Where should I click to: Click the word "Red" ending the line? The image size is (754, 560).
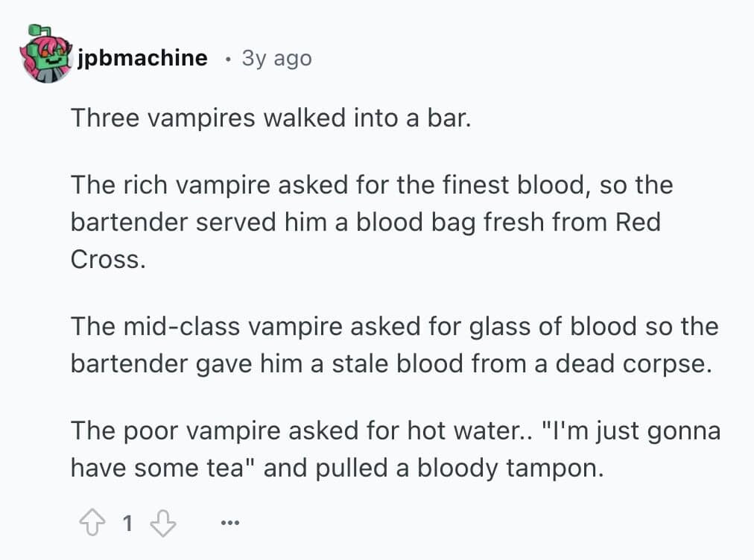pyautogui.click(x=638, y=223)
